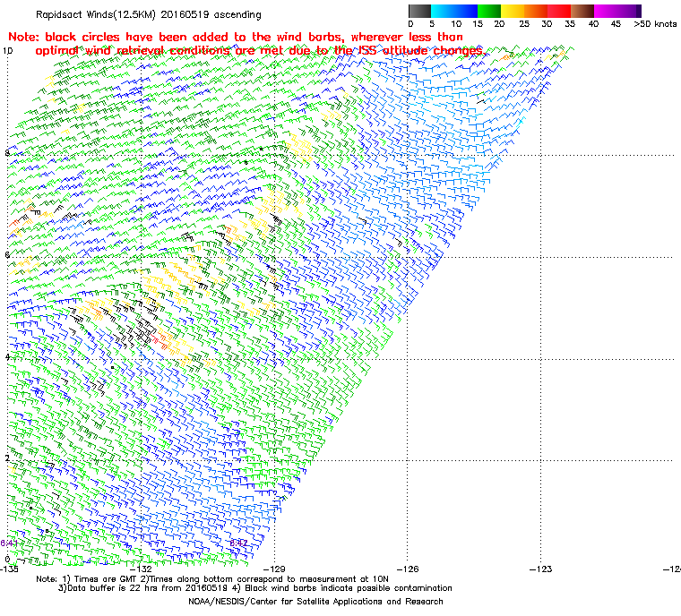Click longitude axis label '-132'

click(142, 569)
